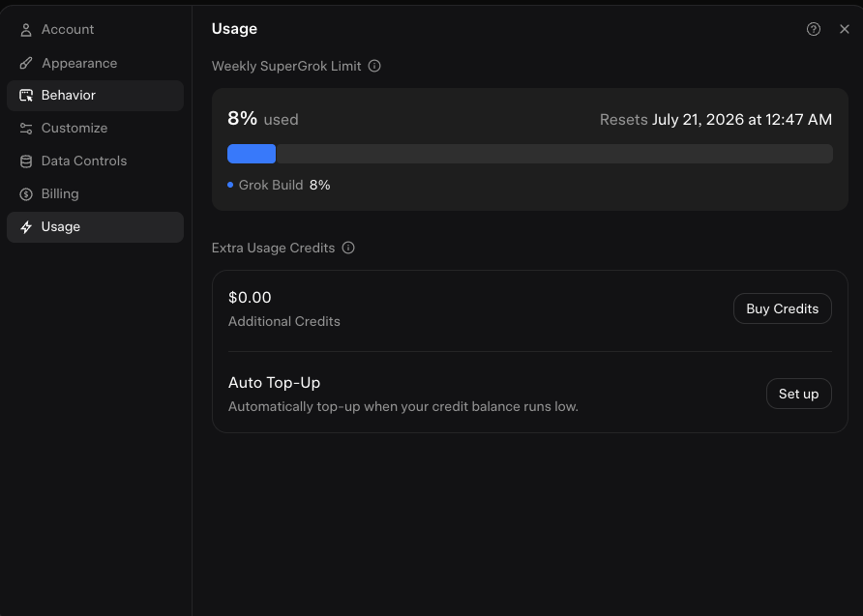Viewport: 863px width, 616px height.
Task: Open help via the question mark icon
Action: (x=814, y=29)
